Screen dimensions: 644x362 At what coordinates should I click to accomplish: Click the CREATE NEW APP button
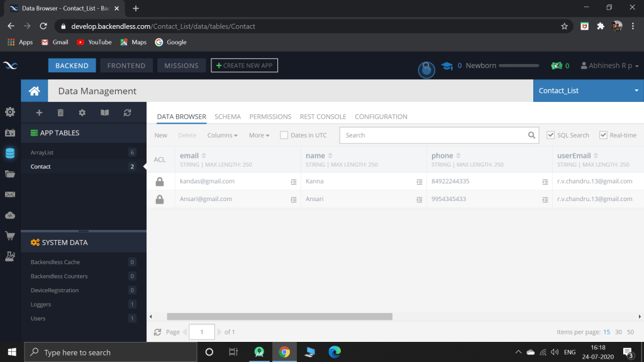[x=244, y=65]
